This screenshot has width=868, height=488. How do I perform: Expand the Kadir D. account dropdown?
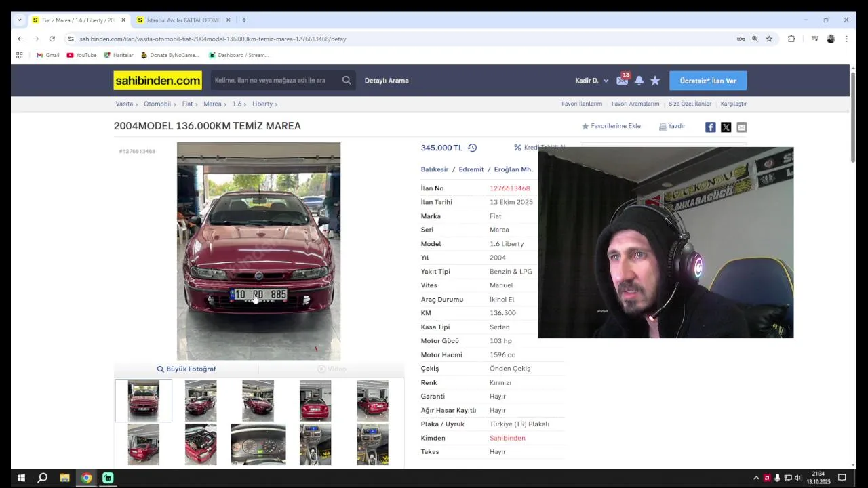click(x=592, y=81)
